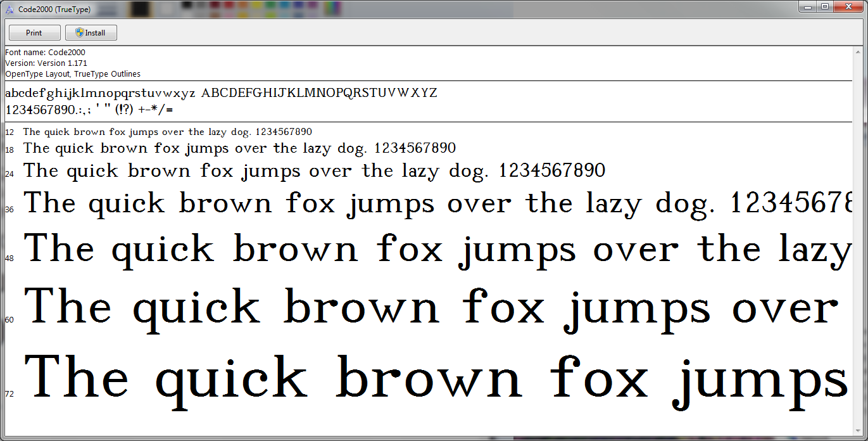Maximize the font viewer window
Screen dimensions: 868x441
click(x=824, y=7)
